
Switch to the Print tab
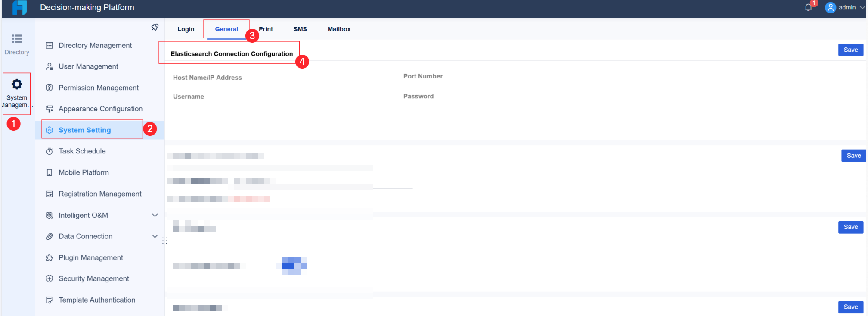tap(266, 29)
